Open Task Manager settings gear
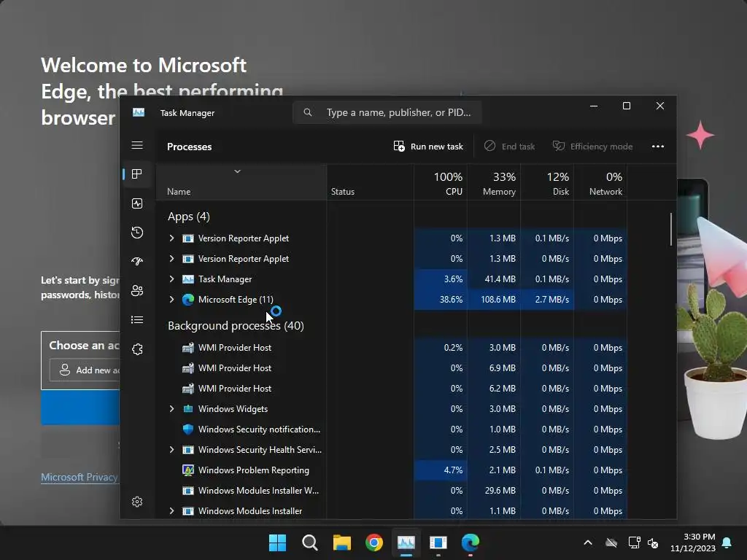 pyautogui.click(x=137, y=502)
